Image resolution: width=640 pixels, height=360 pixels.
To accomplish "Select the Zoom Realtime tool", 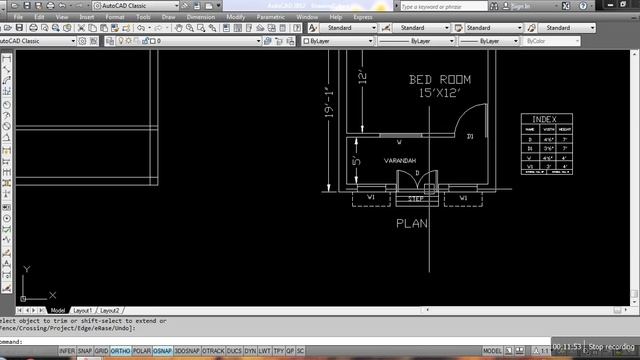I will 190,28.
